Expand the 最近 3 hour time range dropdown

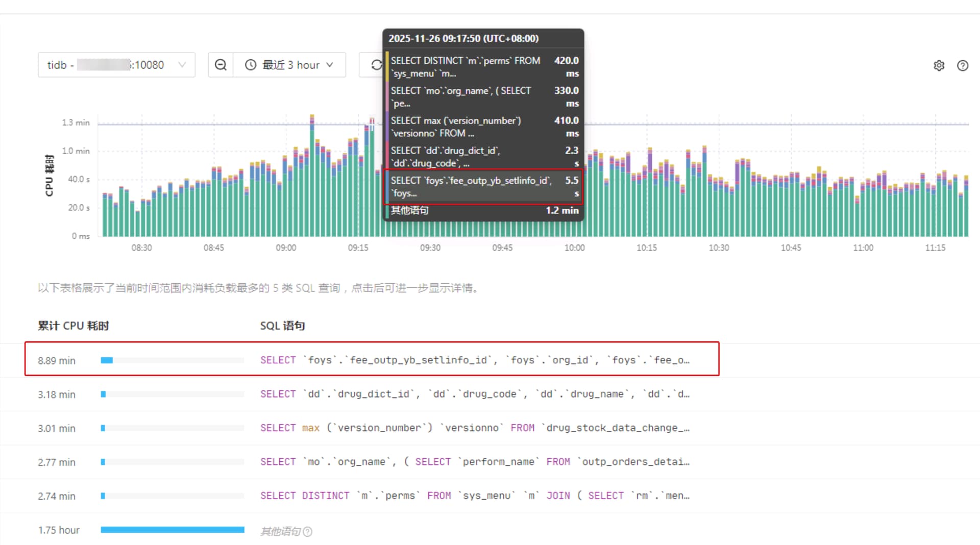click(290, 65)
